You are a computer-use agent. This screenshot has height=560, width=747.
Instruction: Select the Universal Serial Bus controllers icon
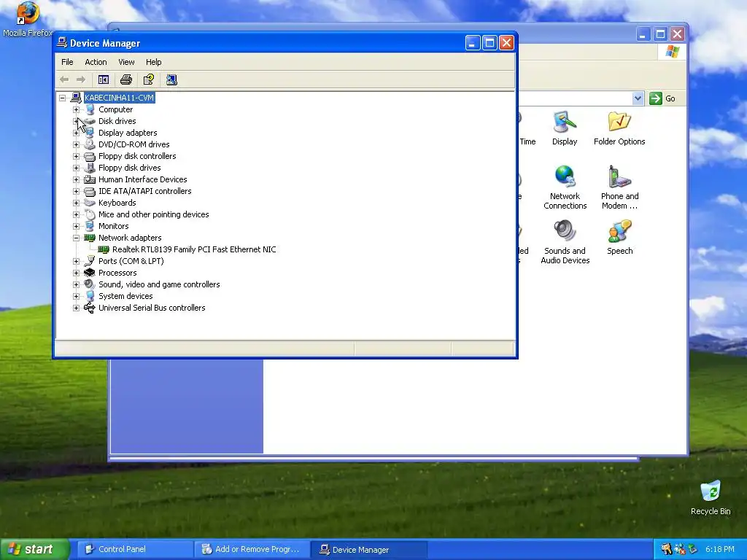pyautogui.click(x=90, y=308)
